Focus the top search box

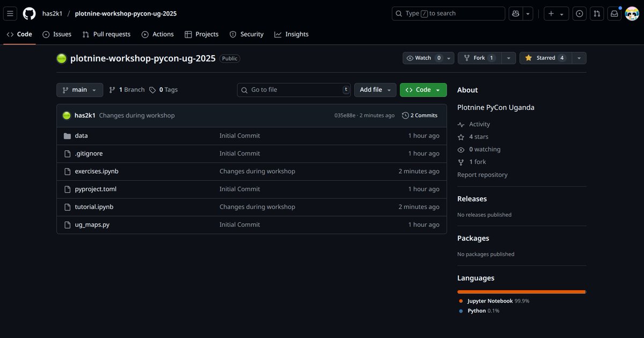click(448, 13)
